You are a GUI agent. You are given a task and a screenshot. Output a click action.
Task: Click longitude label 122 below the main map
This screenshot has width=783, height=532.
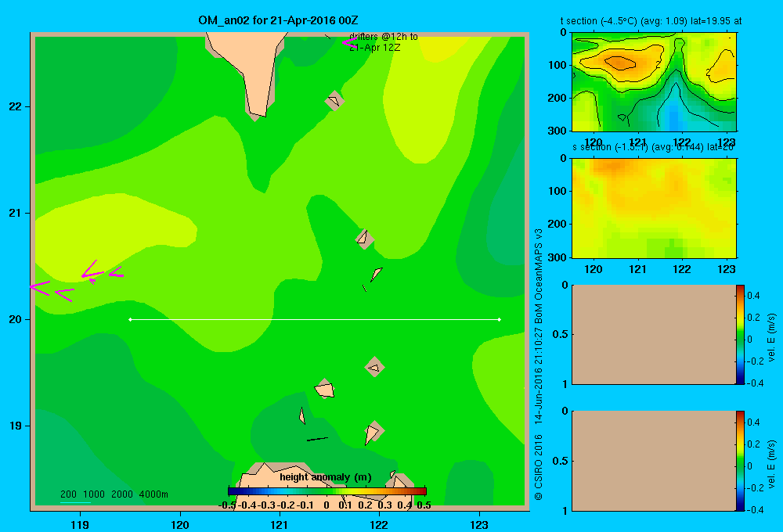[x=379, y=524]
